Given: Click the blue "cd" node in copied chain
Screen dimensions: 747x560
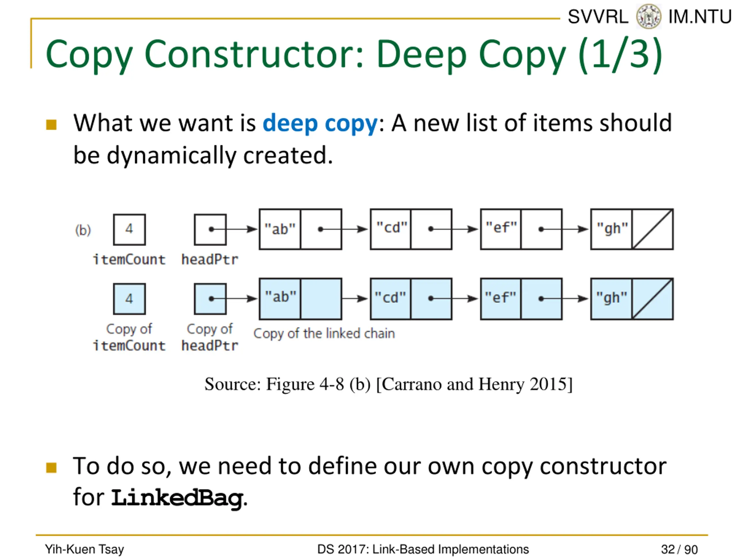Looking at the screenshot, I should point(411,299).
